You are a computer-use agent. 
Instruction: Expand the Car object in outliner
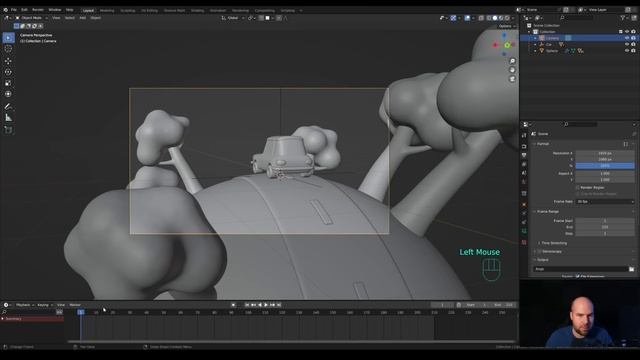click(x=536, y=44)
